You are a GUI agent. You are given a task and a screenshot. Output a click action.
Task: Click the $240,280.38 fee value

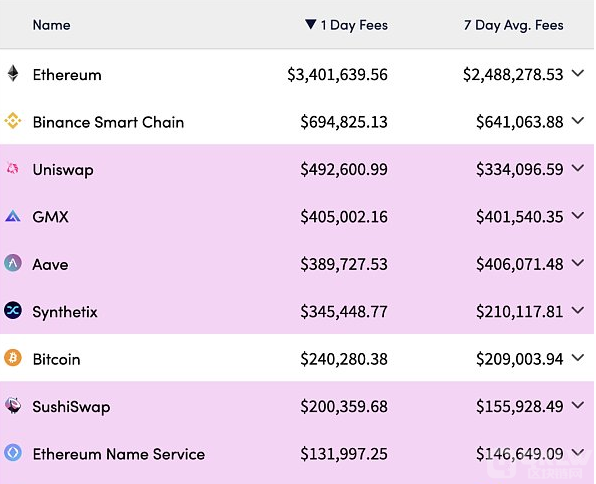(x=344, y=359)
